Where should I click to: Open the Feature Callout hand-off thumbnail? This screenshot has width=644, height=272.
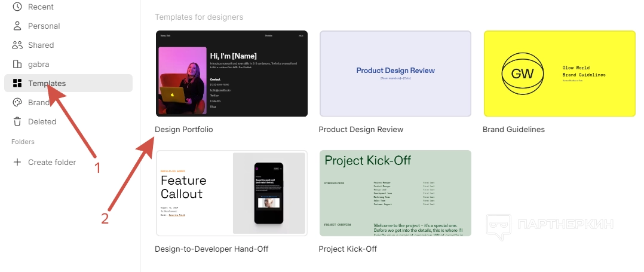point(232,193)
